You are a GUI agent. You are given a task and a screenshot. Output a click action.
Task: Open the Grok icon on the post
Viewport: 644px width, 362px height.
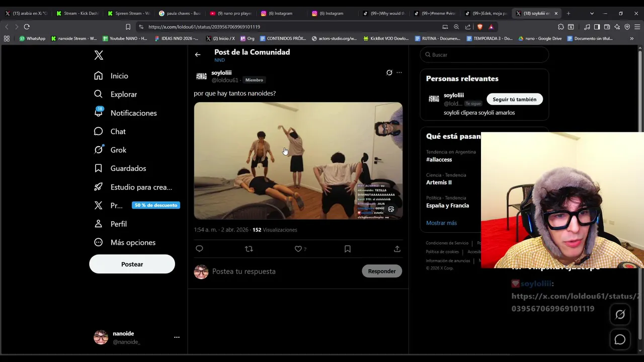coord(389,72)
